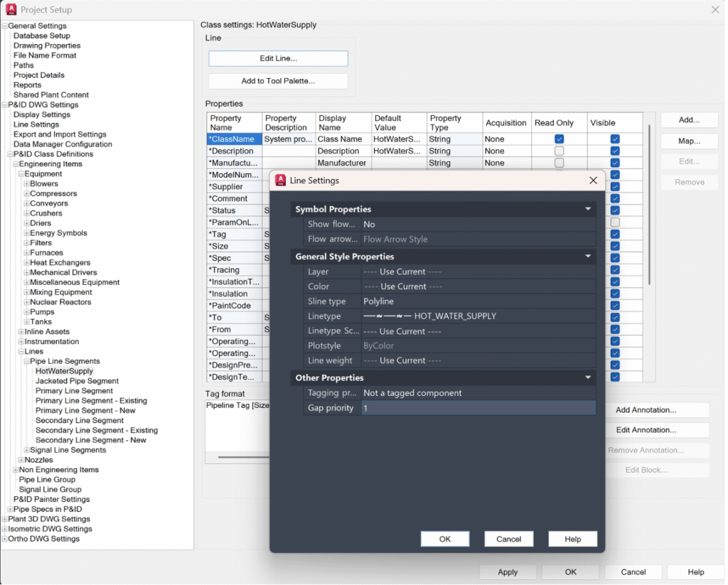Click the Tag format horizontal scrollbar
Screen dimensions: 728x585
pyautogui.click(x=243, y=457)
